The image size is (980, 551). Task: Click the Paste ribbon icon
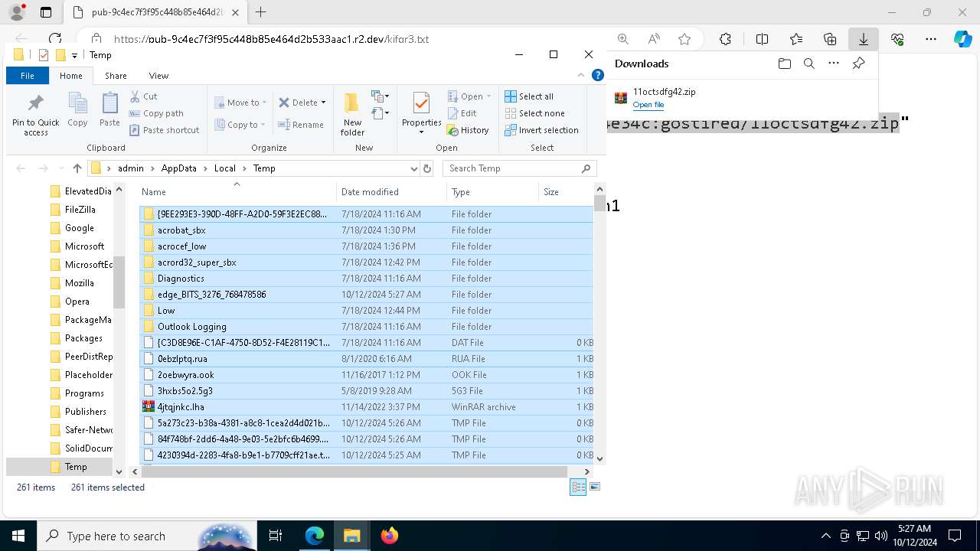coord(109,109)
